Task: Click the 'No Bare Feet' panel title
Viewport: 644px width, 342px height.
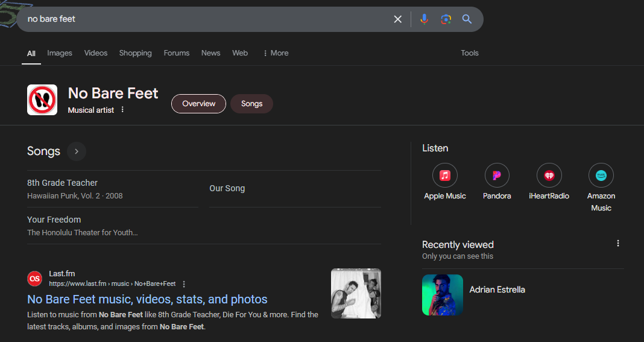Action: tap(113, 93)
